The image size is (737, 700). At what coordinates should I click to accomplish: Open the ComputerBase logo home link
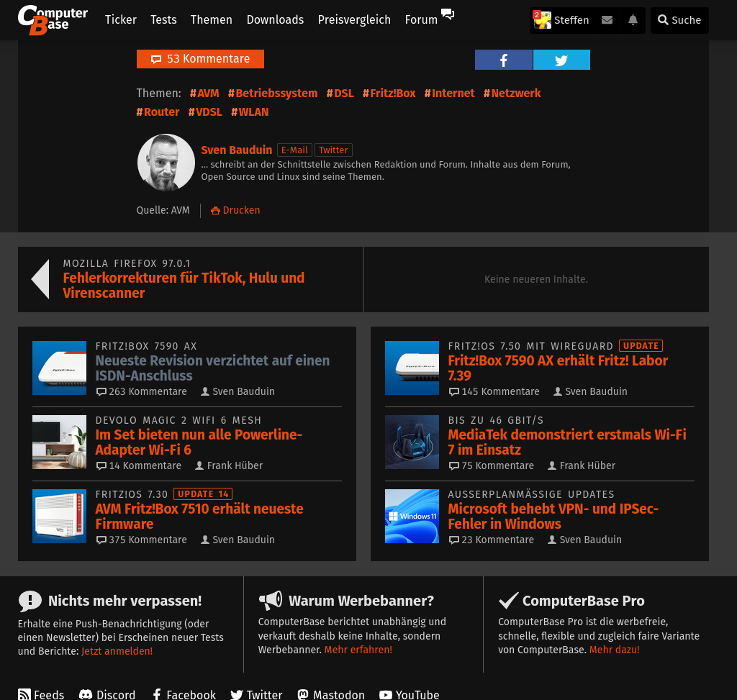53,19
